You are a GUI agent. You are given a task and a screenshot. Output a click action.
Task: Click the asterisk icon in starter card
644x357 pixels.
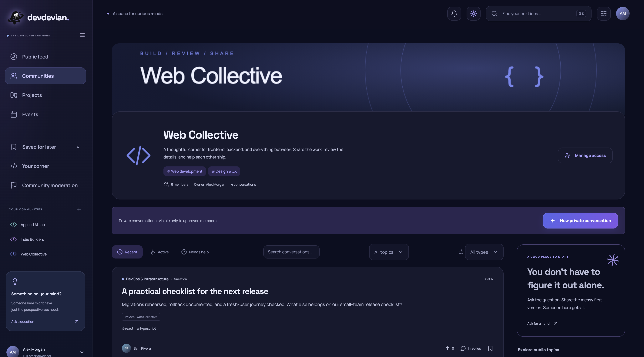pyautogui.click(x=613, y=260)
